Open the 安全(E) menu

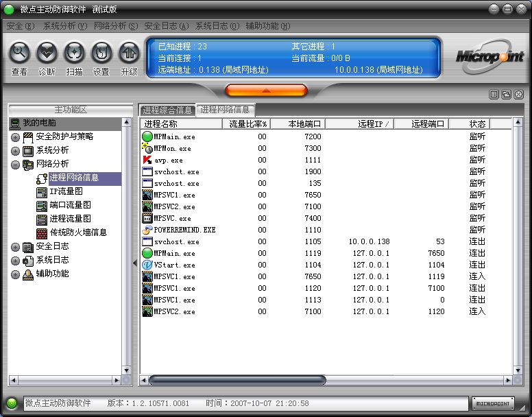[21, 26]
